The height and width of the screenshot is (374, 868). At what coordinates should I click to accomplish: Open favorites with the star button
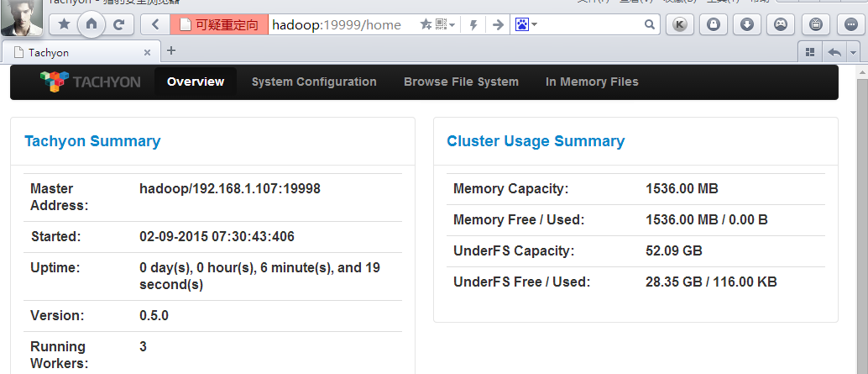click(64, 24)
